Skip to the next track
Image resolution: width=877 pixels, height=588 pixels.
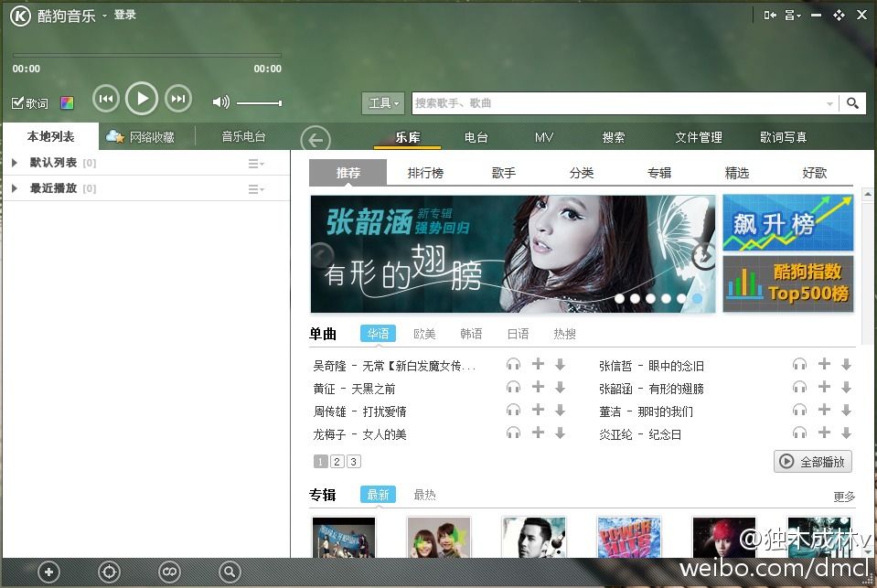pyautogui.click(x=178, y=99)
